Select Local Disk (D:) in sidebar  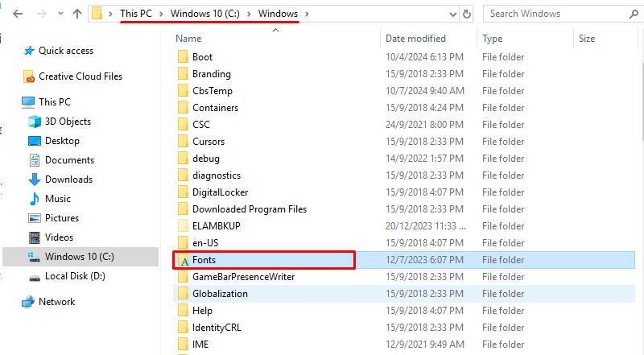[x=75, y=276]
